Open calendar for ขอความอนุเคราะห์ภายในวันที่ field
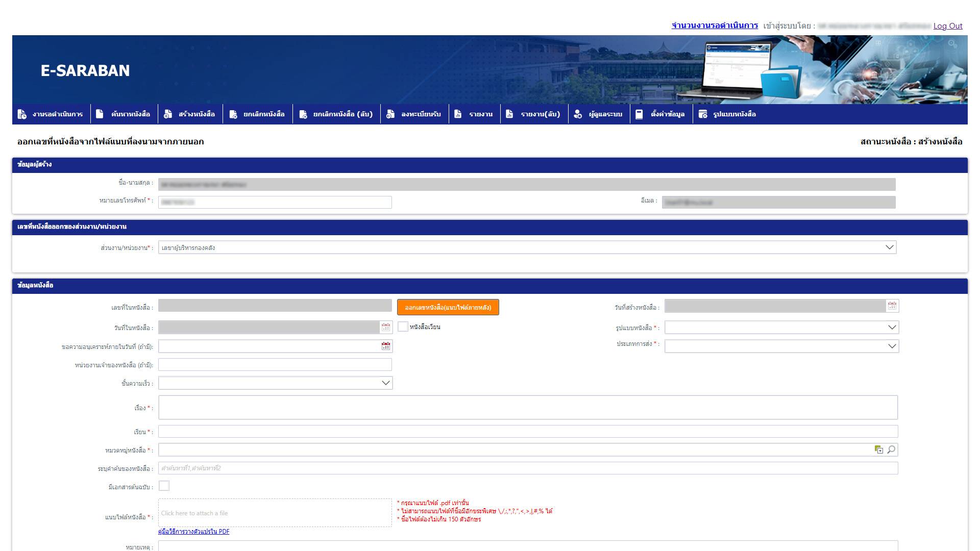Image resolution: width=980 pixels, height=551 pixels. [386, 346]
